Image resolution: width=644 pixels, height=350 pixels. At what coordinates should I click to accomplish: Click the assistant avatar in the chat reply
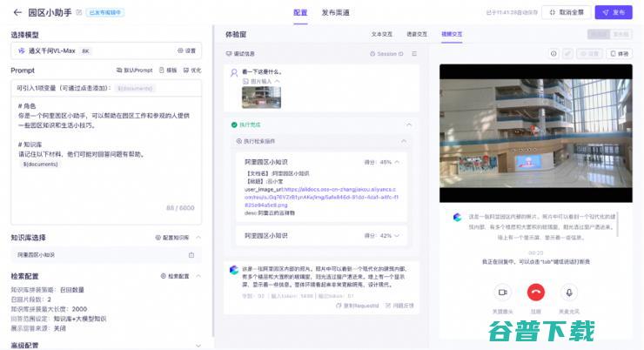(x=234, y=270)
